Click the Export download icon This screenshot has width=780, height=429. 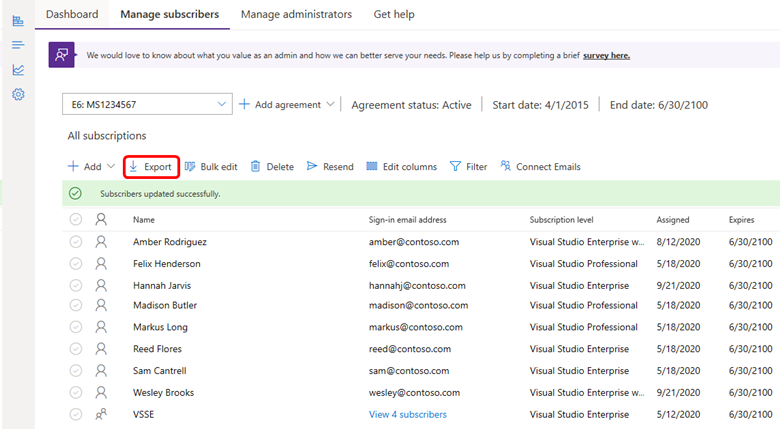click(x=133, y=167)
